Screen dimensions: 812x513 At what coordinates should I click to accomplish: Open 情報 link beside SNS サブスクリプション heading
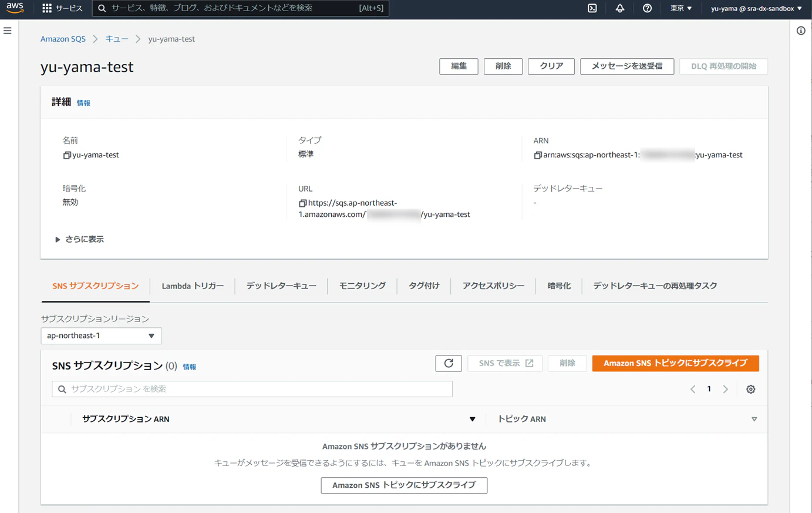coord(189,367)
